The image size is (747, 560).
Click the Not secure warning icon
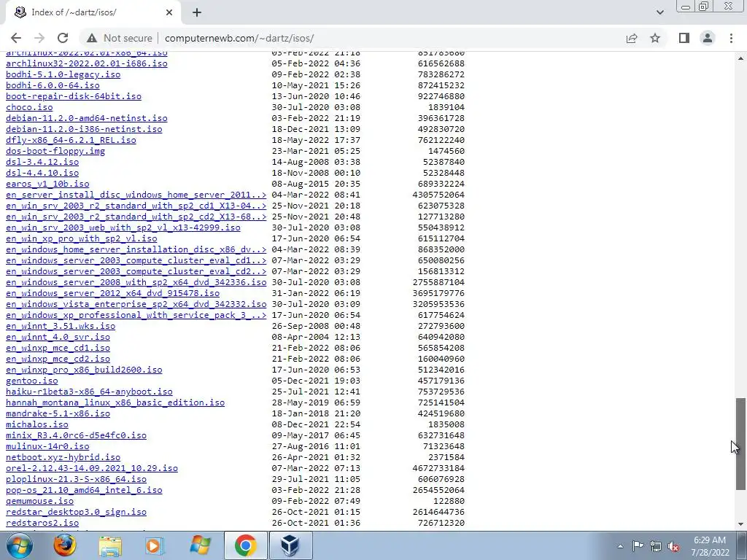pyautogui.click(x=92, y=38)
